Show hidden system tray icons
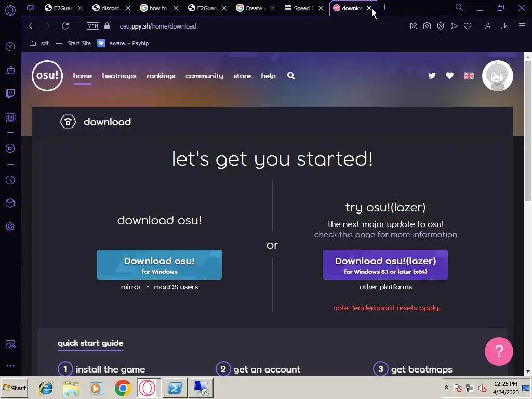Image resolution: width=532 pixels, height=399 pixels. tap(446, 388)
